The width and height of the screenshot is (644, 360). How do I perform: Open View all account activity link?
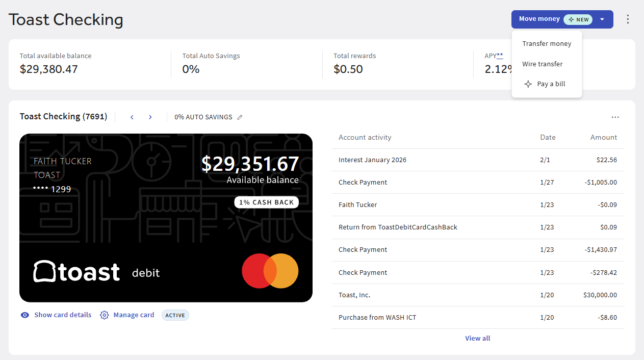click(x=477, y=338)
